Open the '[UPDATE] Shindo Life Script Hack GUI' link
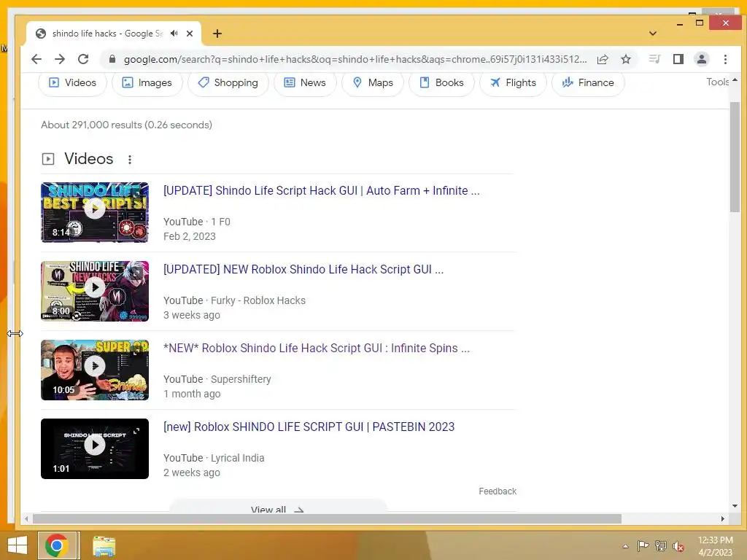This screenshot has width=747, height=560. click(322, 190)
